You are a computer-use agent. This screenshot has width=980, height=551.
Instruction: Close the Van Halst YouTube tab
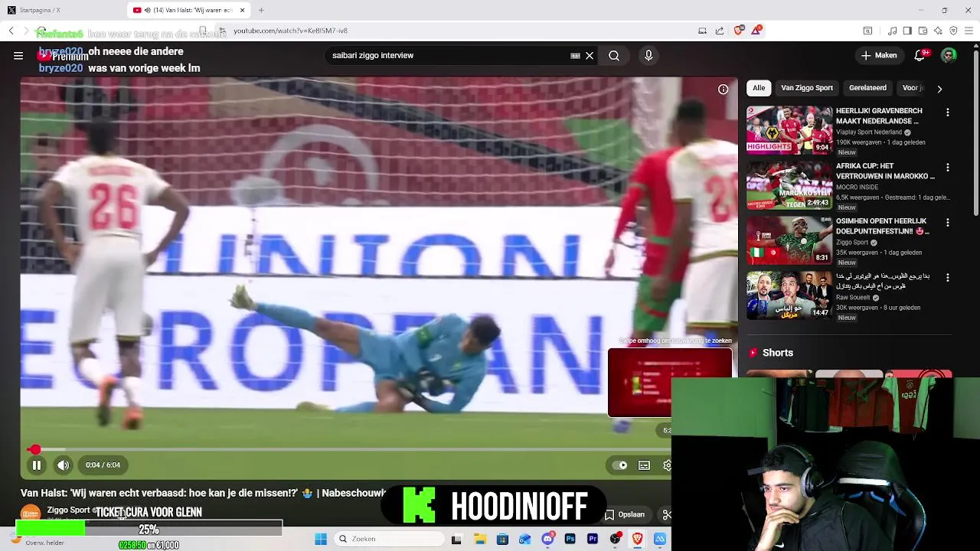point(243,10)
